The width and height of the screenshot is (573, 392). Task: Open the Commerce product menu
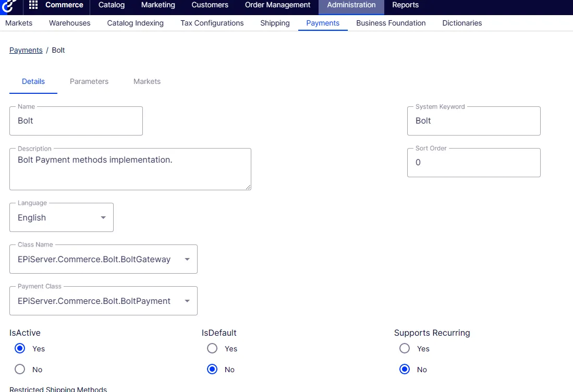(64, 5)
